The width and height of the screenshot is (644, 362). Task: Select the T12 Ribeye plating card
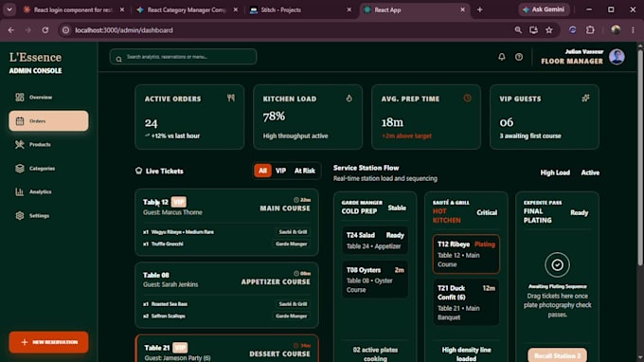tap(466, 254)
